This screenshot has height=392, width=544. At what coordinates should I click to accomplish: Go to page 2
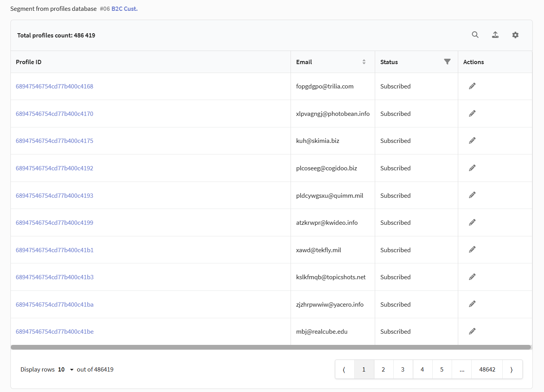[x=383, y=370]
